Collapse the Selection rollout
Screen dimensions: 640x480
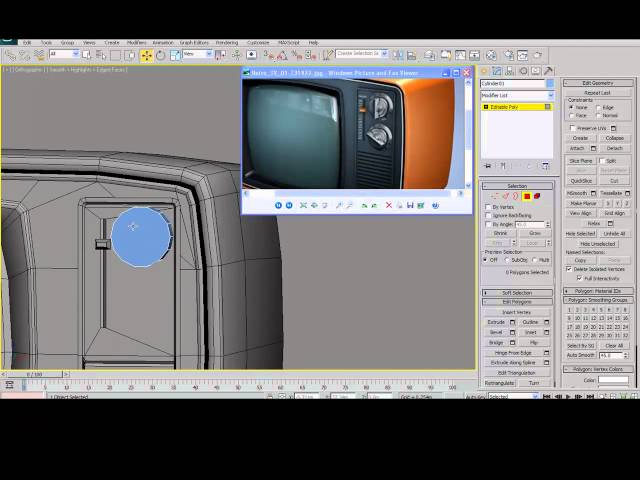pos(517,186)
